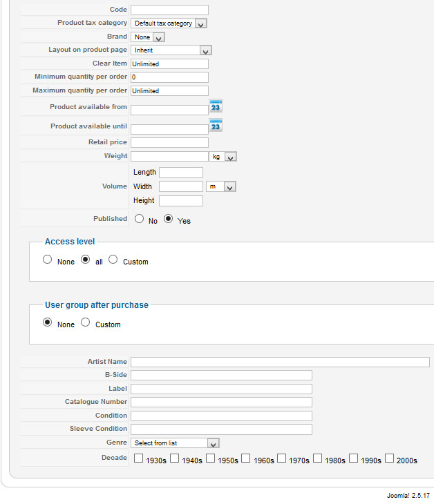Open Layout on product page dropdown
434x504 pixels.
[171, 50]
